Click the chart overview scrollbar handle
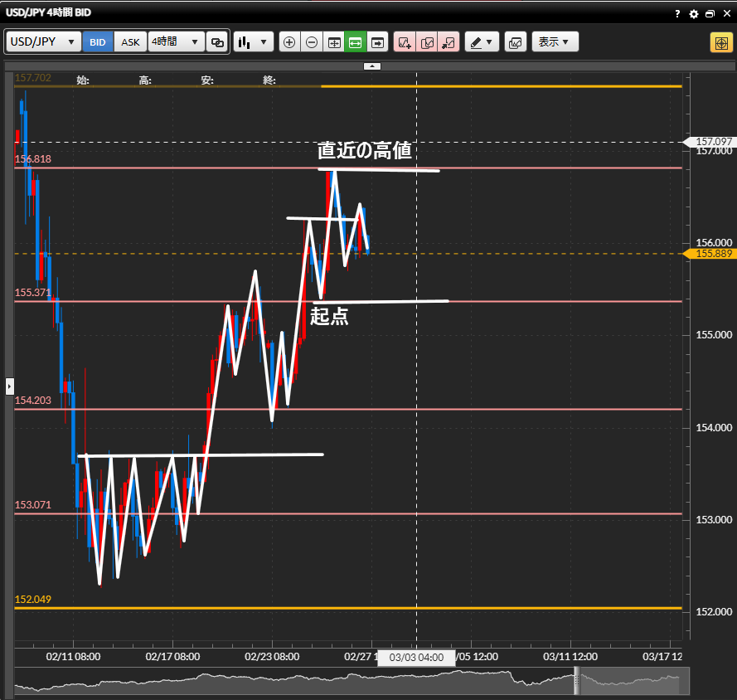This screenshot has height=700, width=737. coord(577,681)
